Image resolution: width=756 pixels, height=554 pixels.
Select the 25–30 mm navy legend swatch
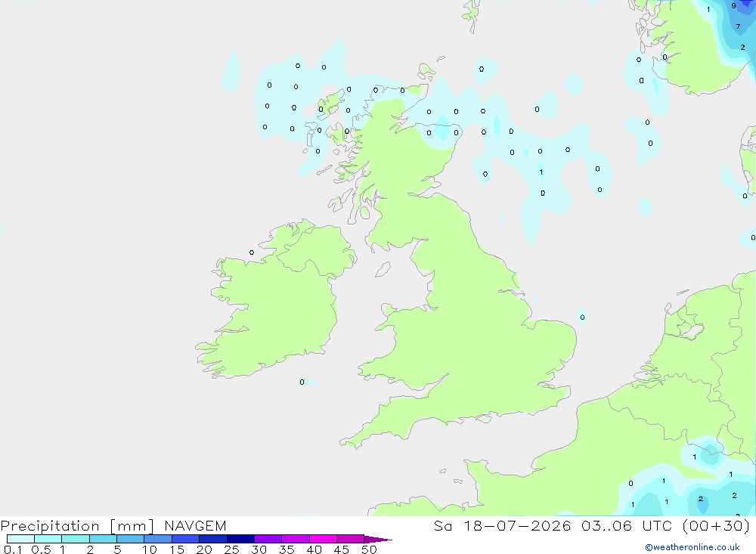click(x=240, y=539)
